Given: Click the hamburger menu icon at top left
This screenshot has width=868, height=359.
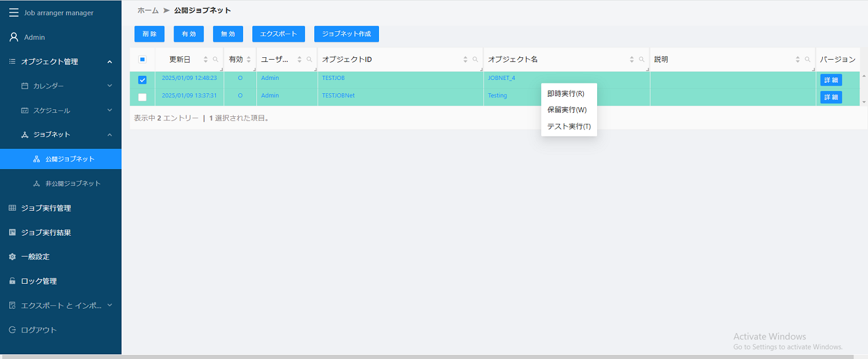Looking at the screenshot, I should [x=14, y=12].
